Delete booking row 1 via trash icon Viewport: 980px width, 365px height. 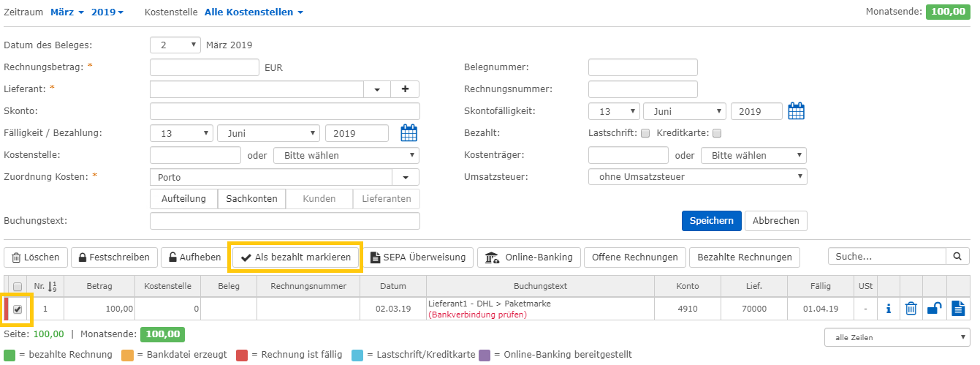(911, 309)
